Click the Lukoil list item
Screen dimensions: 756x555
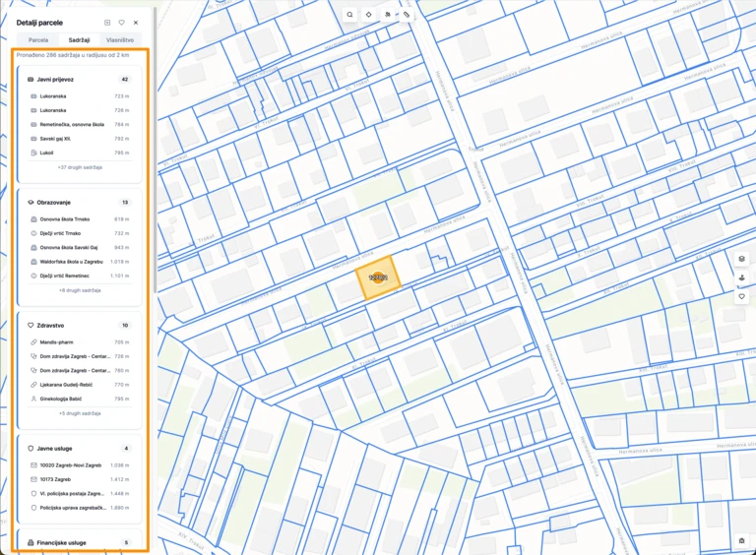(x=47, y=153)
